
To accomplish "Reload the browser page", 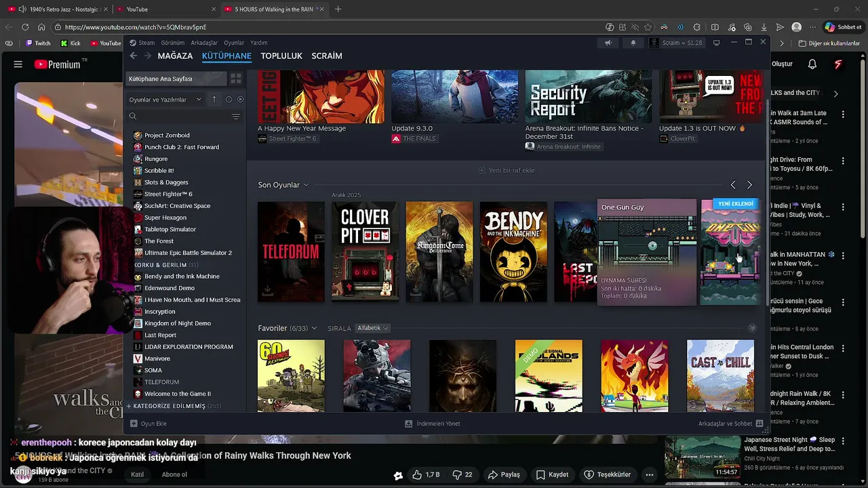I will click(x=25, y=27).
